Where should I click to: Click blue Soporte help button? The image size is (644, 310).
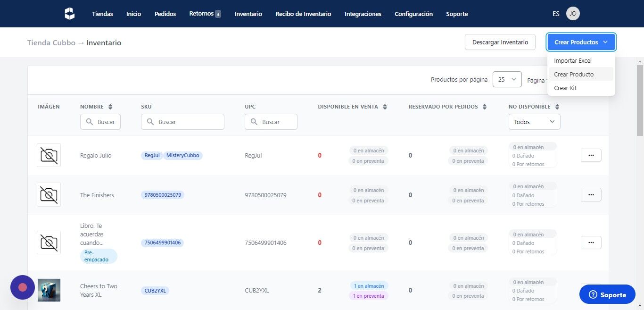pos(607,294)
